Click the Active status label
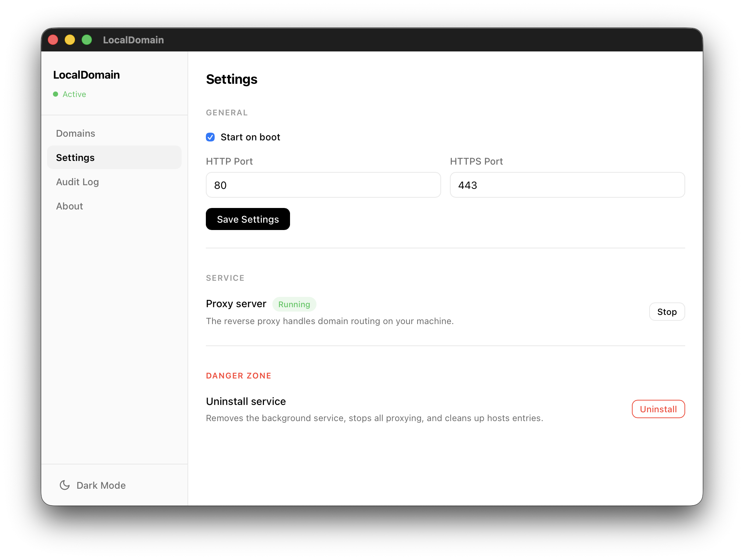This screenshot has height=560, width=744. [74, 94]
